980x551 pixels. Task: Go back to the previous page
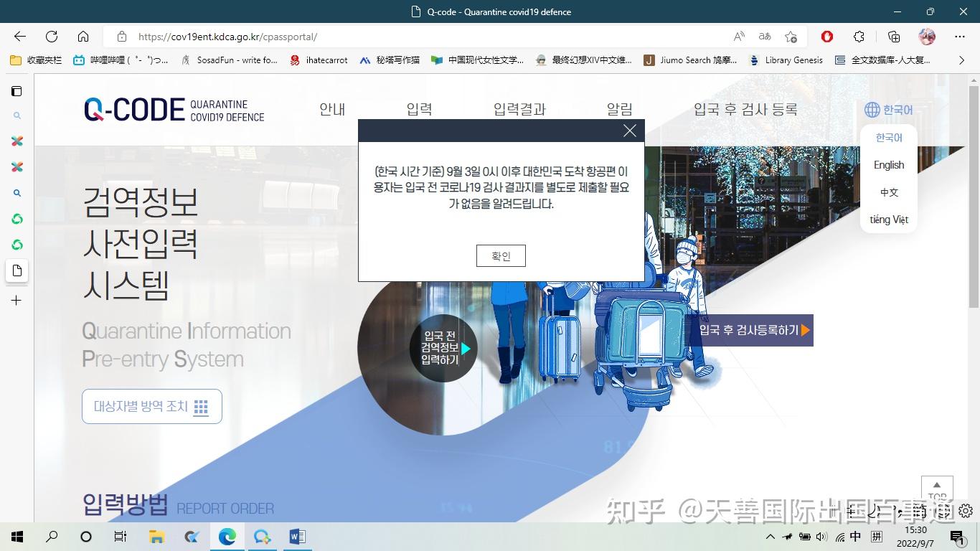click(x=20, y=37)
